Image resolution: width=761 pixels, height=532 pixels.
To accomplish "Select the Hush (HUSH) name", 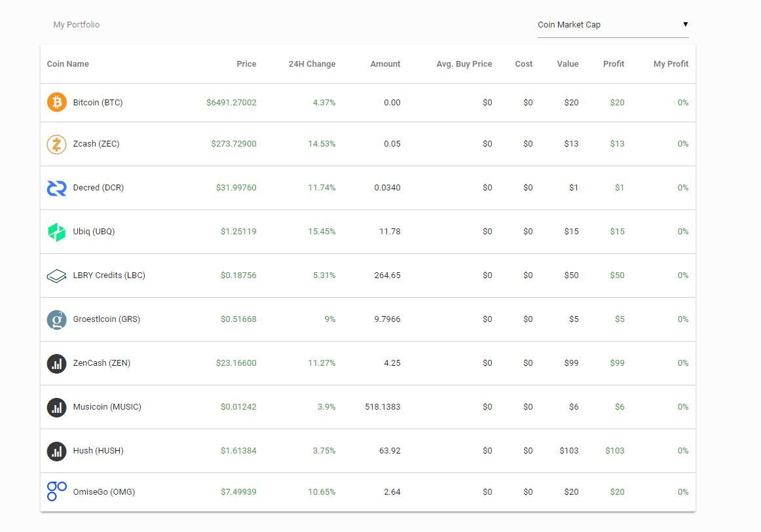I will (x=98, y=450).
